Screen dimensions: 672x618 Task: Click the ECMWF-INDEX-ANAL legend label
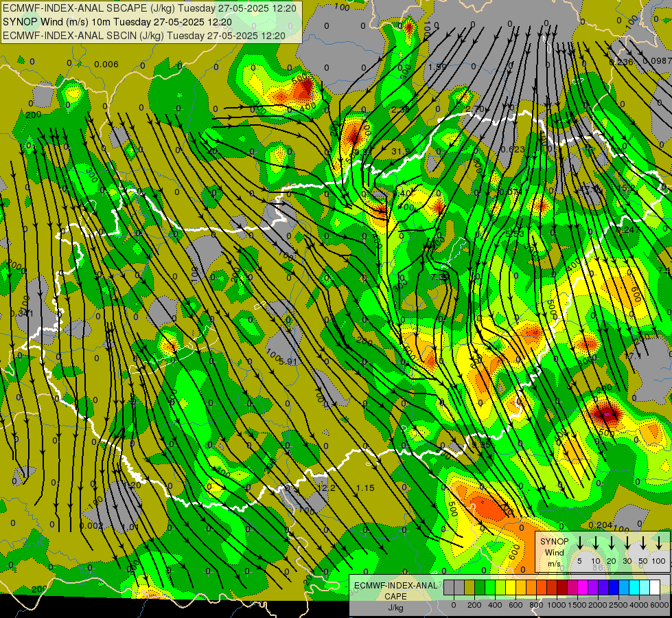click(396, 585)
